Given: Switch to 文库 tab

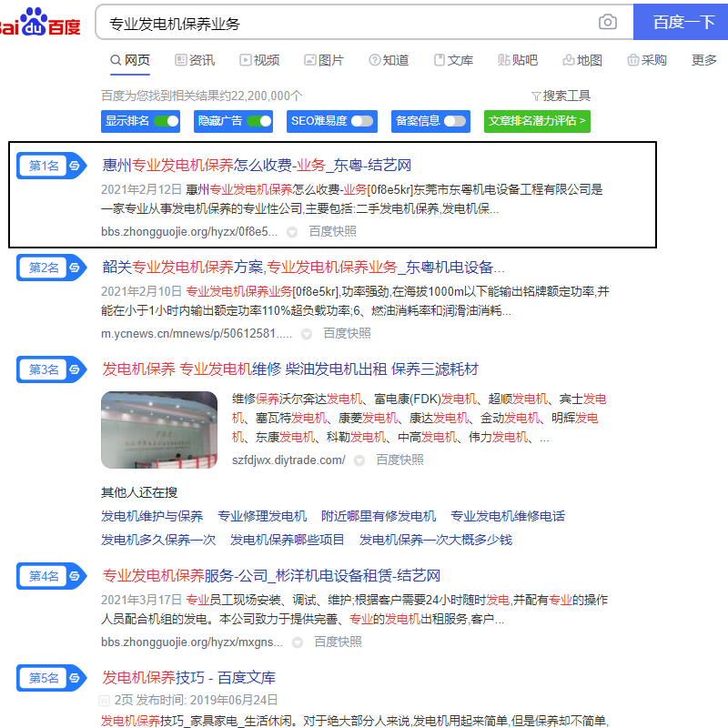Looking at the screenshot, I should pyautogui.click(x=453, y=60).
